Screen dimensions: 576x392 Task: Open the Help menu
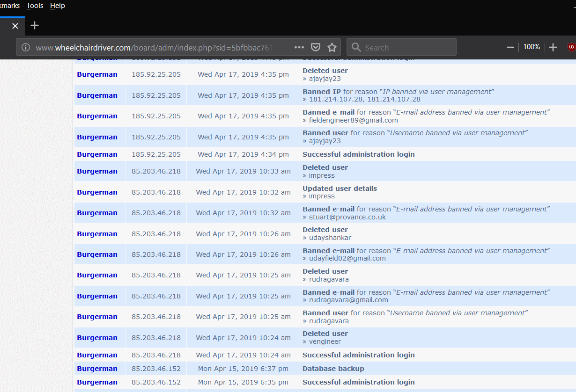(58, 6)
